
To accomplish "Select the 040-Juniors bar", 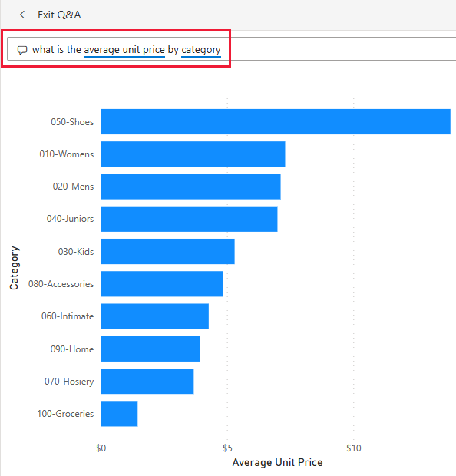I will click(189, 219).
